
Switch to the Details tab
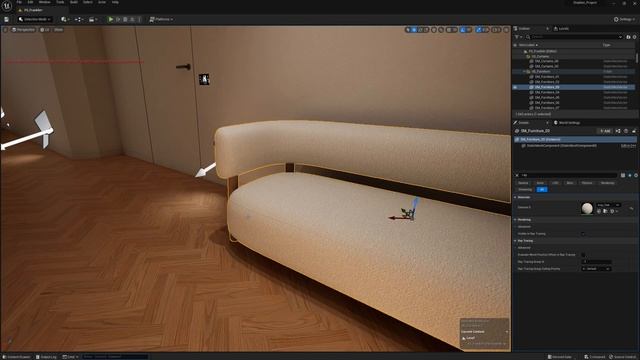click(524, 122)
